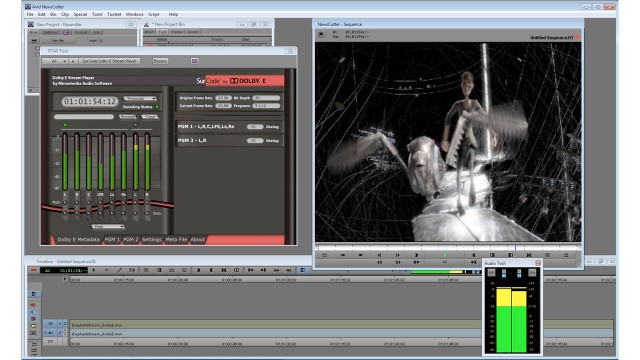Mute the LFE channel in Dolby E player
The height and width of the screenshot is (360, 640).
(x=100, y=202)
